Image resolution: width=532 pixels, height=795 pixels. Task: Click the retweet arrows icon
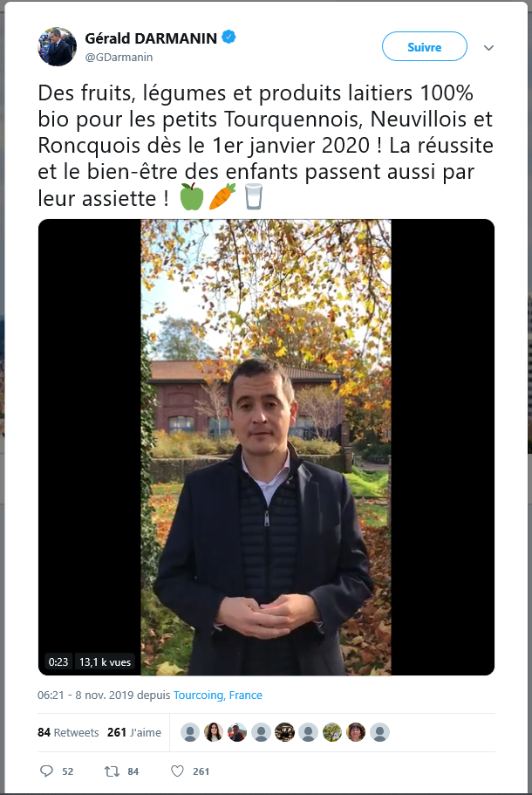click(112, 771)
